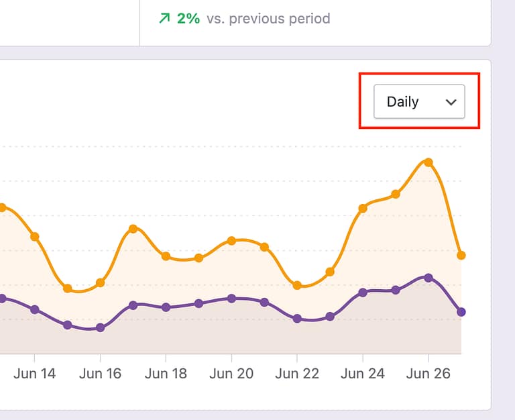515x420 pixels.
Task: Click the chevron arrow beside Daily
Action: coord(451,102)
